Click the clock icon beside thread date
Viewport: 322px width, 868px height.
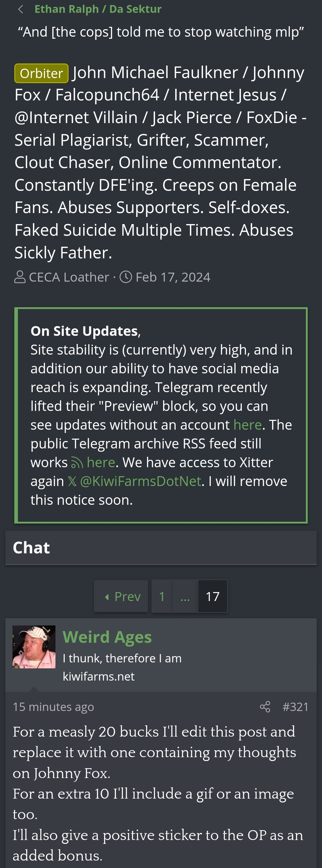[126, 277]
